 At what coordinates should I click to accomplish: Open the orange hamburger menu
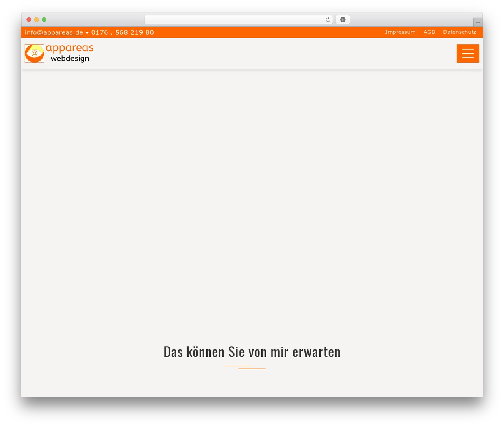click(468, 53)
